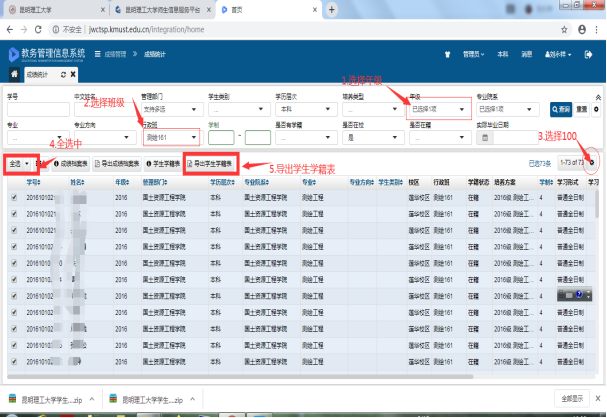The width and height of the screenshot is (607, 418).
Task: Open the 专业方向 dropdown
Action: point(105,138)
